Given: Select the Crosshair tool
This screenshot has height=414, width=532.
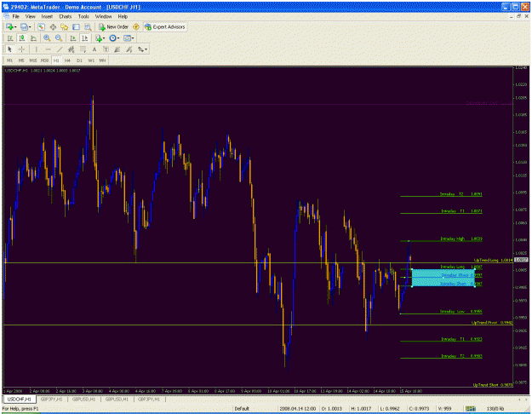Looking at the screenshot, I should coord(21,49).
